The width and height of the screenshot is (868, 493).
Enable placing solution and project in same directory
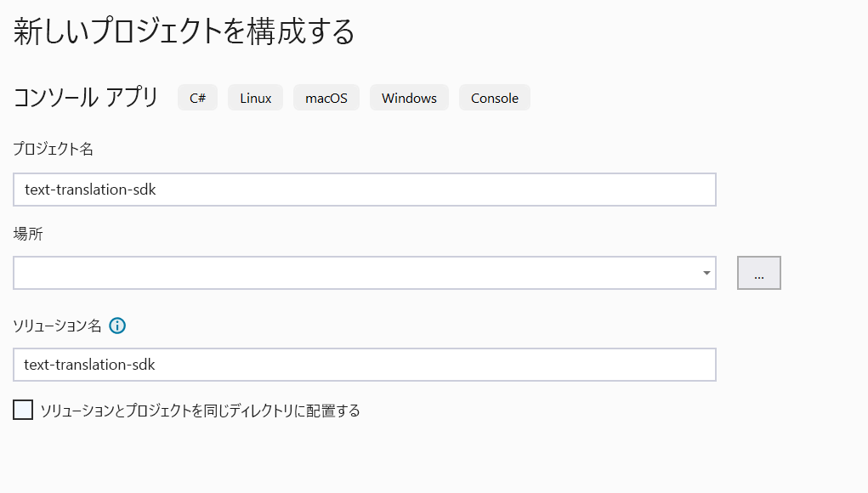[23, 410]
